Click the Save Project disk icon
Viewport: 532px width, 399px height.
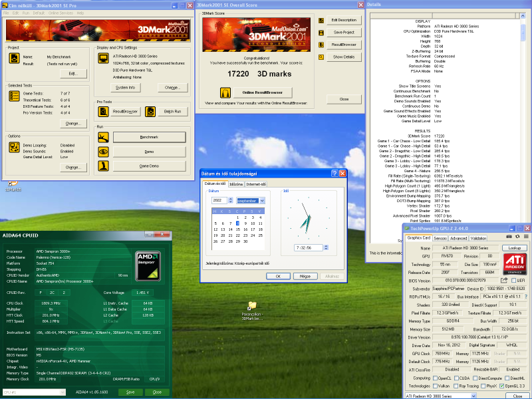pos(321,33)
